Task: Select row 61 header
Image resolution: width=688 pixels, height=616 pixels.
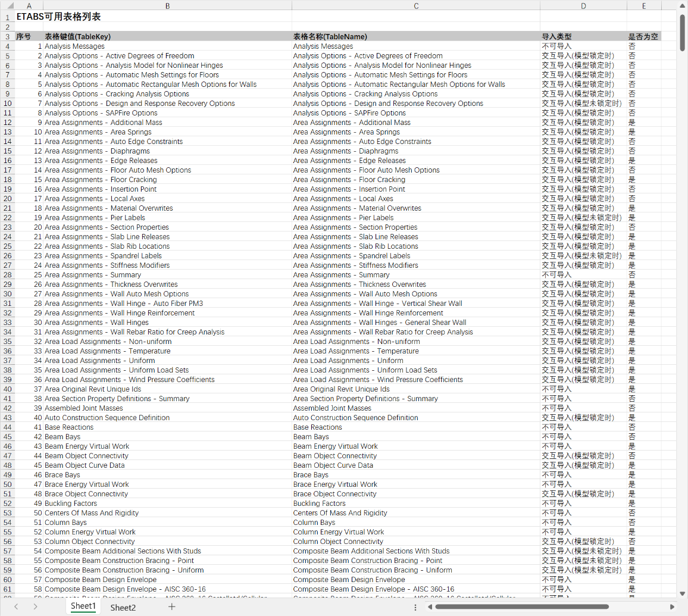Action: point(8,589)
